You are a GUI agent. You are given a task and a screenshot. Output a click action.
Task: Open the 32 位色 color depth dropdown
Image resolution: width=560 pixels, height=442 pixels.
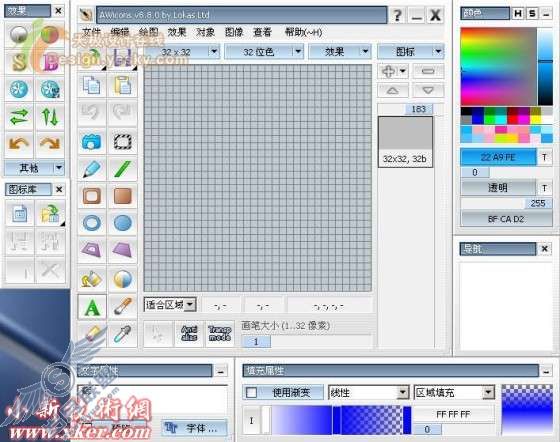298,52
